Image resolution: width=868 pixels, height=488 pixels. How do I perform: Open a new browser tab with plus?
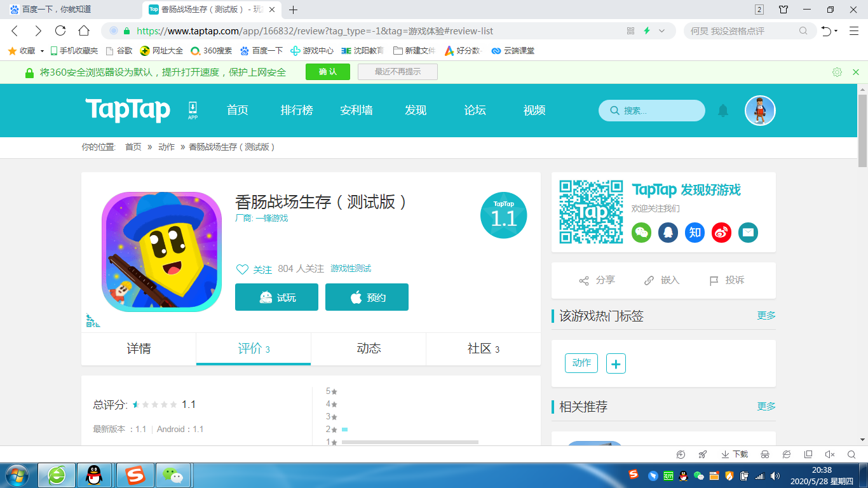tap(293, 10)
